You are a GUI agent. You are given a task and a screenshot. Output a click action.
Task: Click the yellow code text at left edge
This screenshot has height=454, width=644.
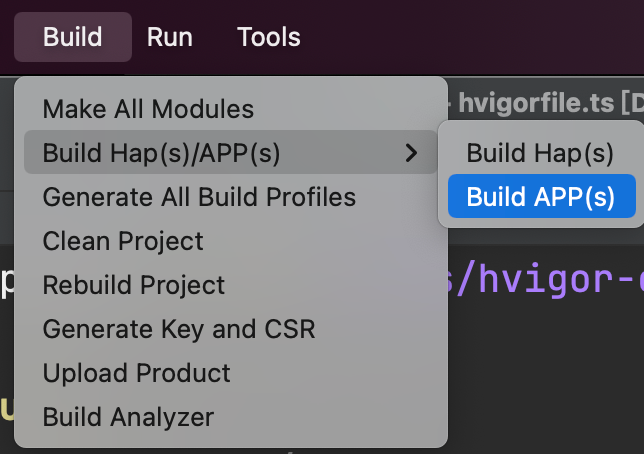[x=7, y=408]
